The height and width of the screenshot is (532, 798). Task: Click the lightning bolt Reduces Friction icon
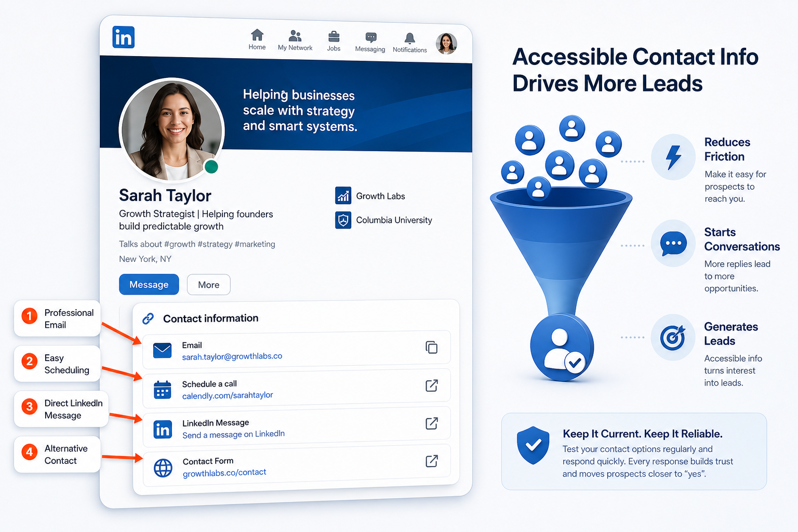(x=673, y=157)
